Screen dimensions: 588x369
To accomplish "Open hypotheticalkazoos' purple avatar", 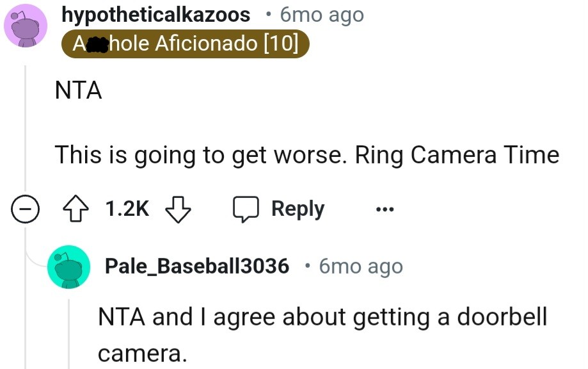I will point(26,26).
